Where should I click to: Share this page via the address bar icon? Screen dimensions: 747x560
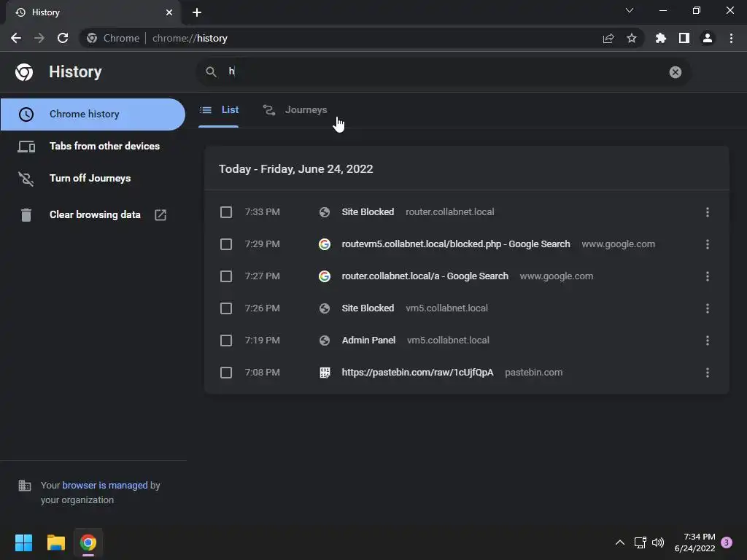coord(608,38)
